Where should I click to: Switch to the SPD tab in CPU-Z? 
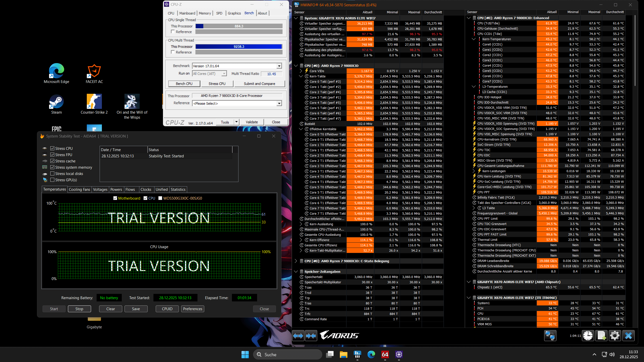(219, 13)
